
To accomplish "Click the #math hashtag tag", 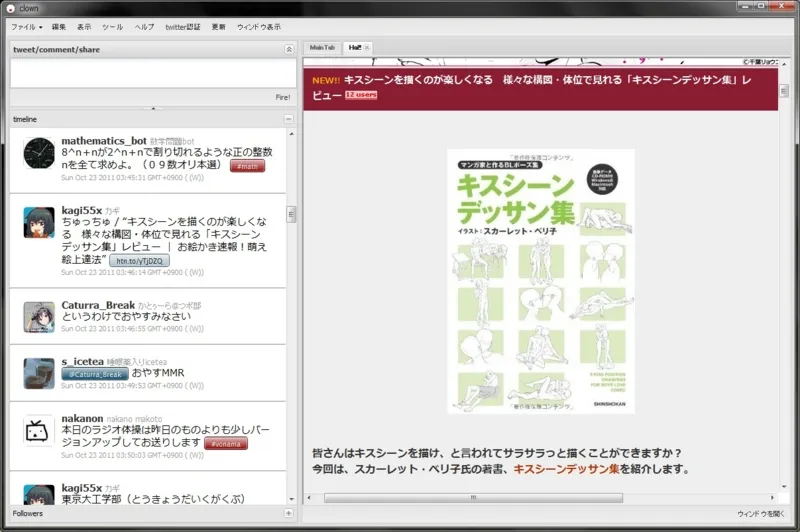I will [245, 164].
